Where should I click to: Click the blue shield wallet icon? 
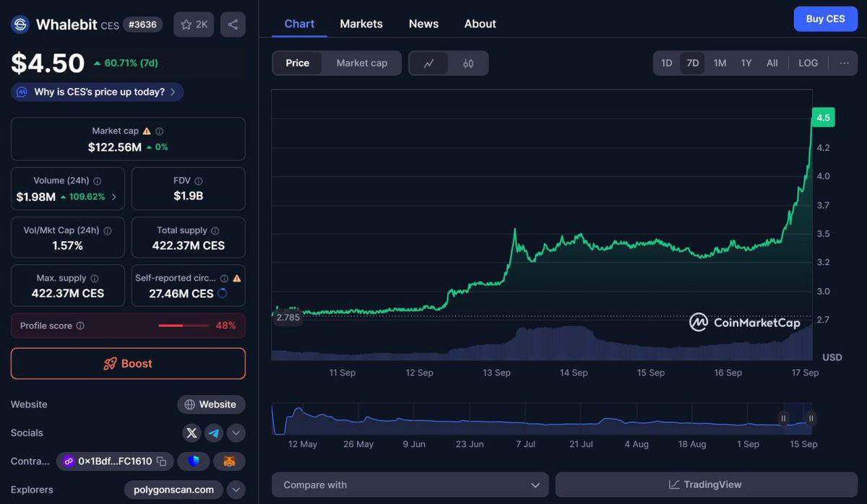(194, 461)
